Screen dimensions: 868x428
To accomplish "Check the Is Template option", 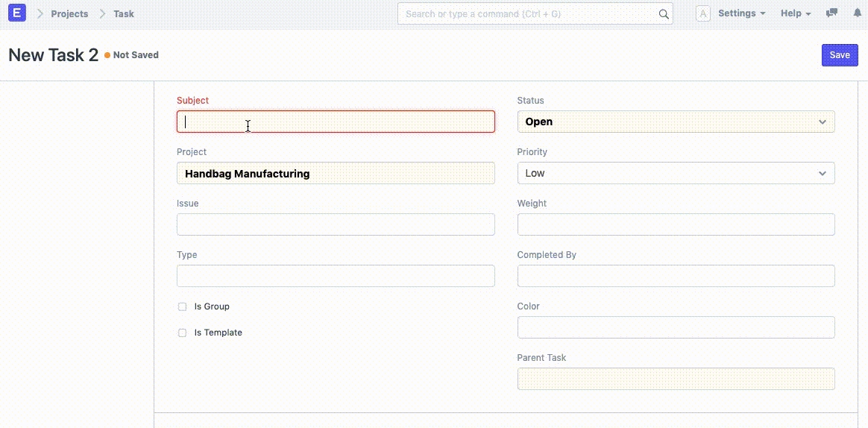I will (x=182, y=333).
